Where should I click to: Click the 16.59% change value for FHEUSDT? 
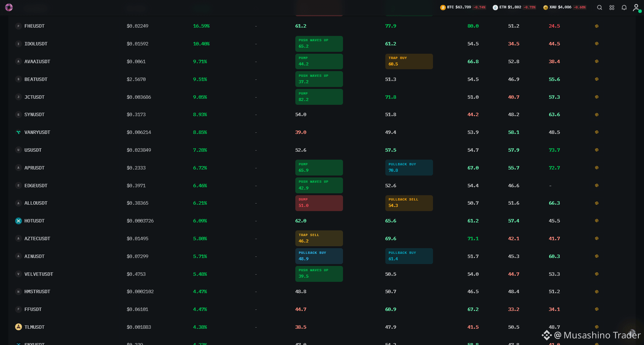coord(201,26)
